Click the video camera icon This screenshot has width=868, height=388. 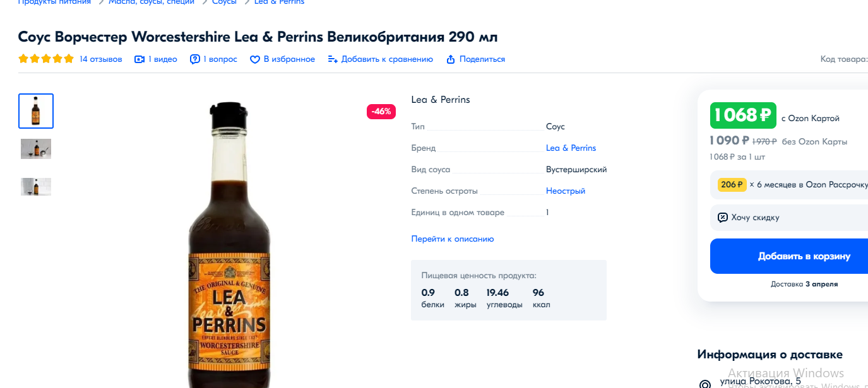(x=140, y=59)
